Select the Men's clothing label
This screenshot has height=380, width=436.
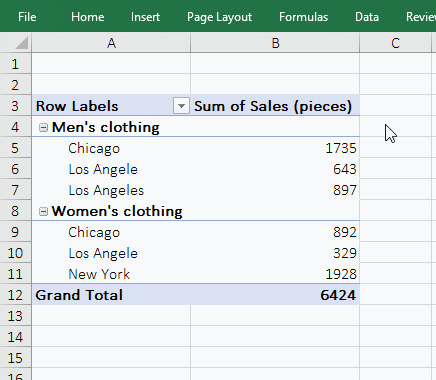point(106,127)
